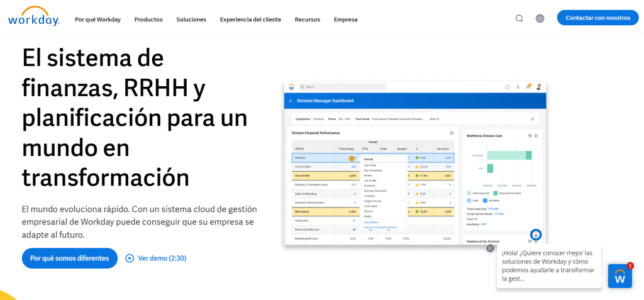
Task: Open the Division Financial Performance gear settings
Action: pos(452,133)
